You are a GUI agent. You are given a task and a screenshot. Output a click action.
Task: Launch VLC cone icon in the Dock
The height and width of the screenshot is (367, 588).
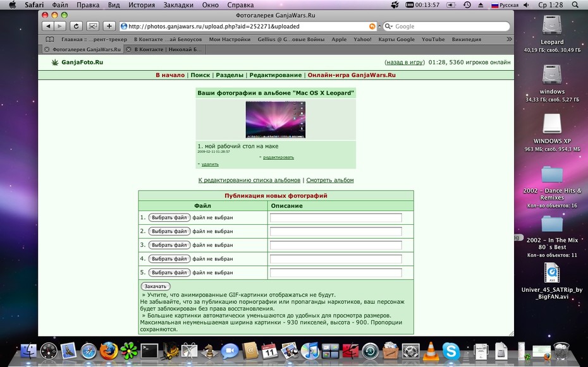point(431,351)
